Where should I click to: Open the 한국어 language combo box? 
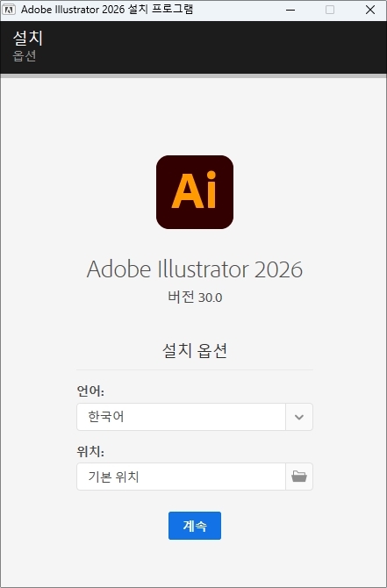(195, 417)
